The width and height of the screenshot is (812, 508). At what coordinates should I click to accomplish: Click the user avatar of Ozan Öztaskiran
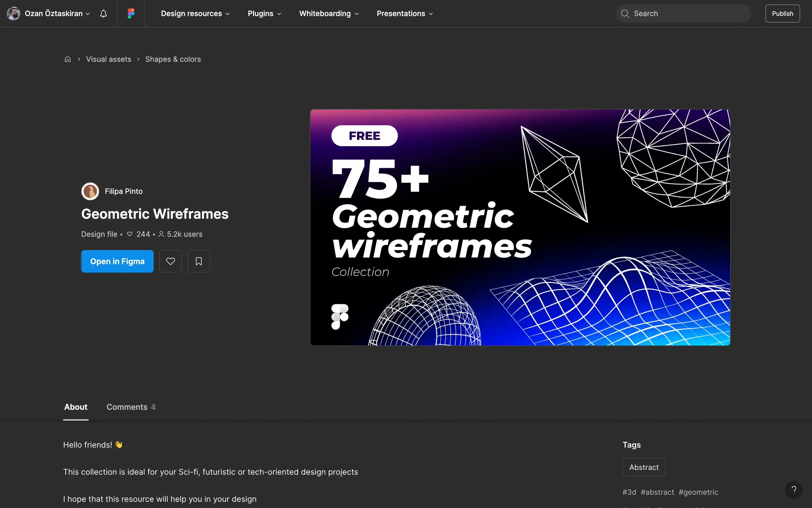point(14,14)
